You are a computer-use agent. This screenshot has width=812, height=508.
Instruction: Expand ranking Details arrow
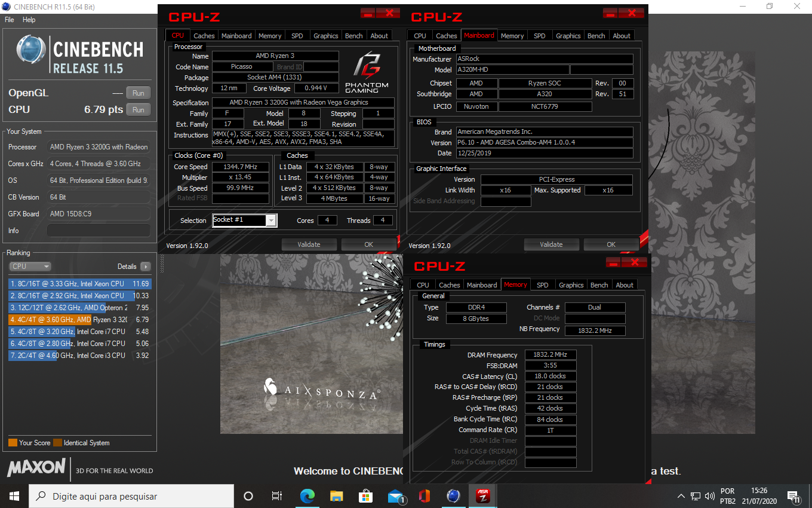[x=146, y=267]
